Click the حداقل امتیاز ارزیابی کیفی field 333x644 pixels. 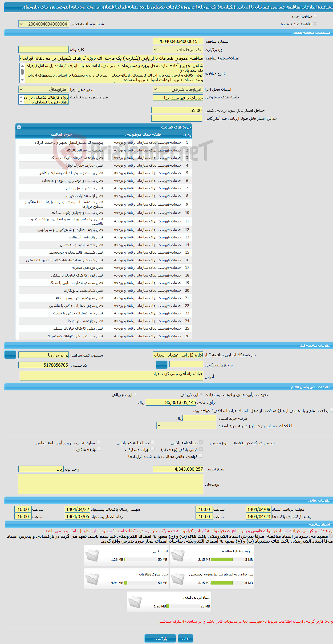[177, 110]
